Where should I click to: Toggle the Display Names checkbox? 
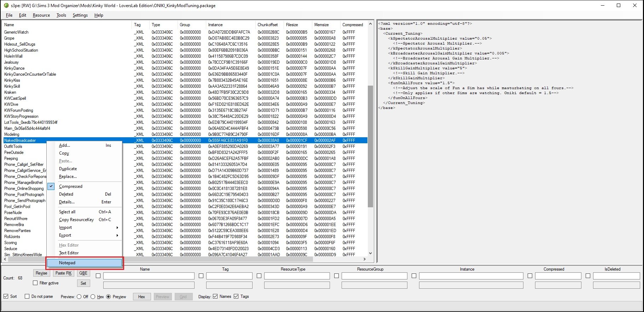pyautogui.click(x=215, y=296)
